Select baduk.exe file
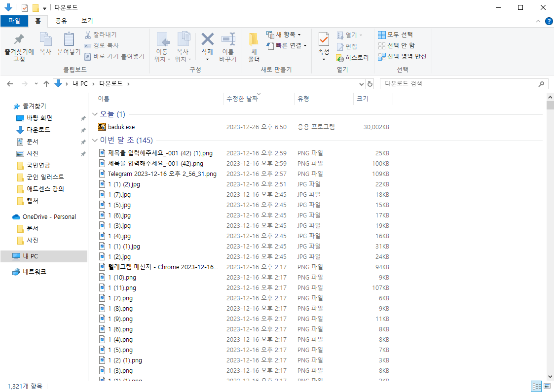The width and height of the screenshot is (554, 392). [x=121, y=127]
